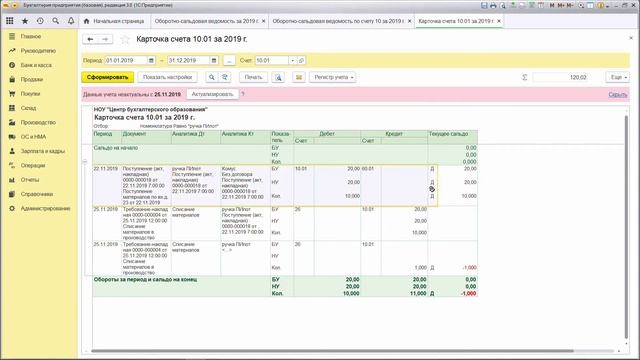This screenshot has height=360, width=640.
Task: Open the Зарплата и кадры section
Action: tap(43, 151)
